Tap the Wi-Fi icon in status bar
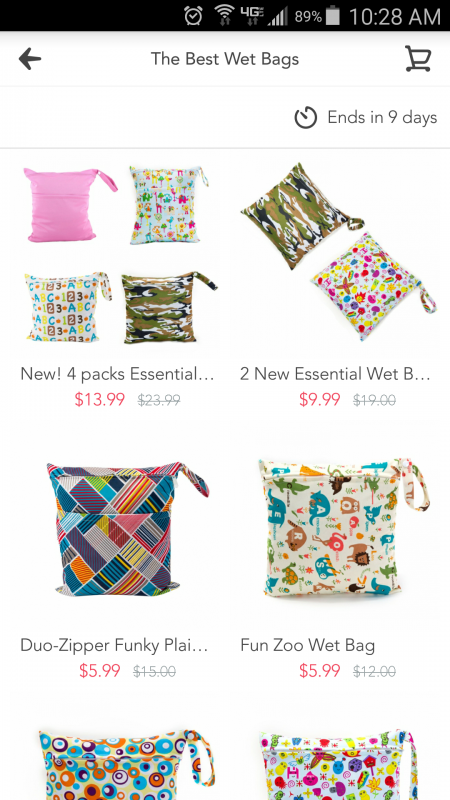The width and height of the screenshot is (450, 800). pos(224,16)
